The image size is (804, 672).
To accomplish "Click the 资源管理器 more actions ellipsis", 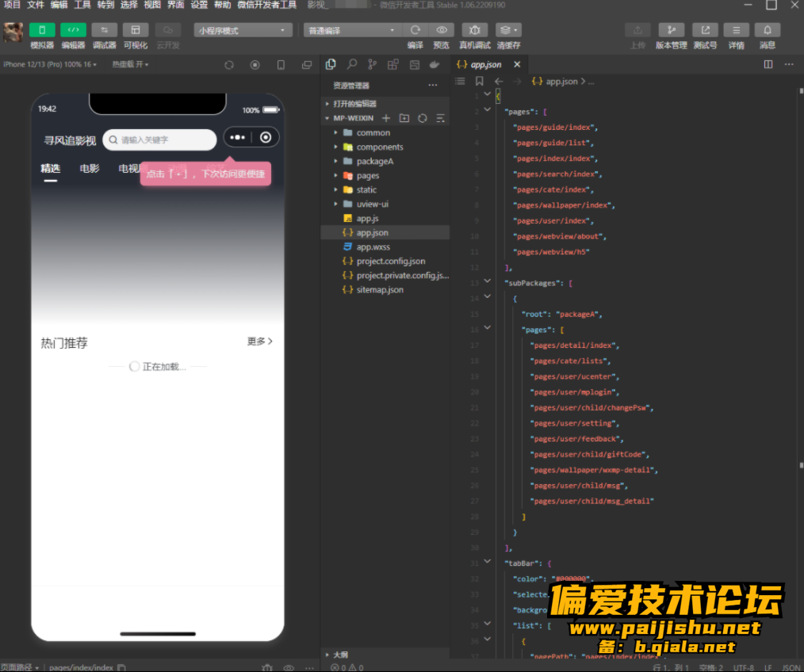I will coord(433,85).
